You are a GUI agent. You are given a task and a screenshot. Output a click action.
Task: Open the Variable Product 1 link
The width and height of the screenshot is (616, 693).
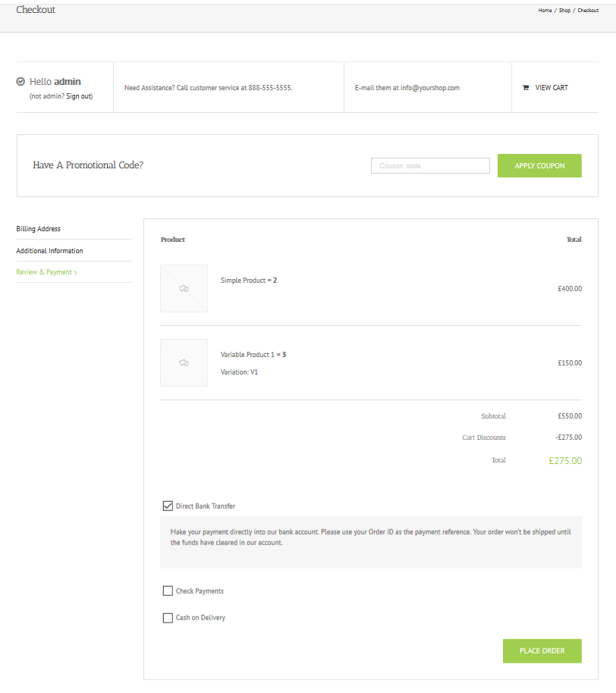[247, 355]
